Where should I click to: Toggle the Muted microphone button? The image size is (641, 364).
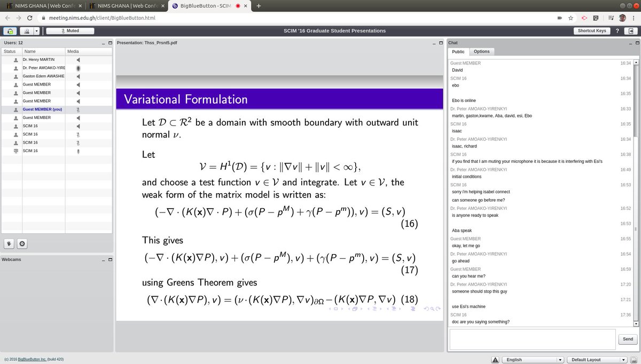(70, 31)
